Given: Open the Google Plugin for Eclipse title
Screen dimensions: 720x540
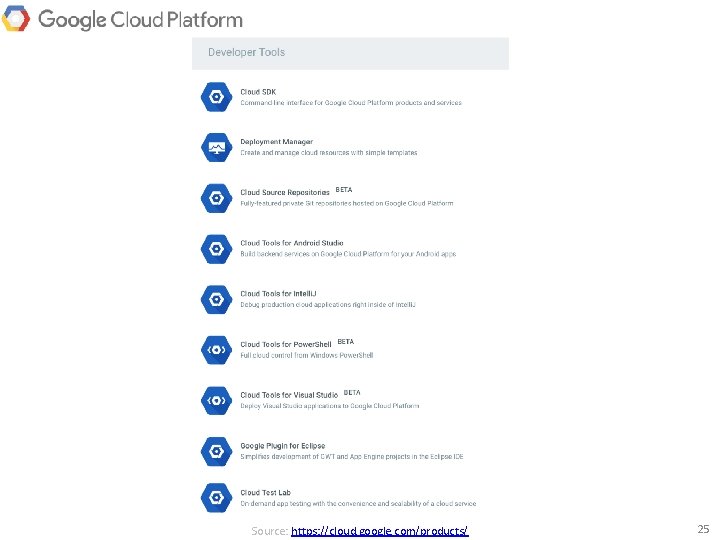Looking at the screenshot, I should pos(282,446).
